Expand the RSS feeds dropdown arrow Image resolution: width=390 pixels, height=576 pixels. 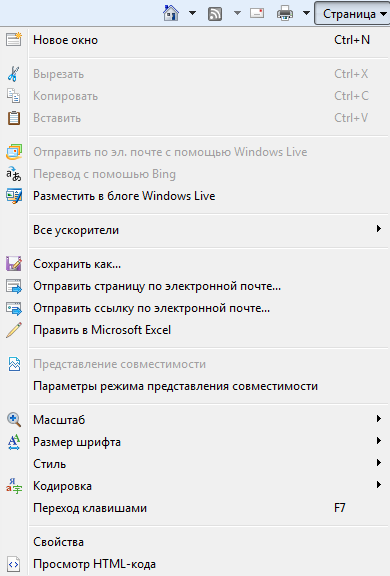coord(237,14)
